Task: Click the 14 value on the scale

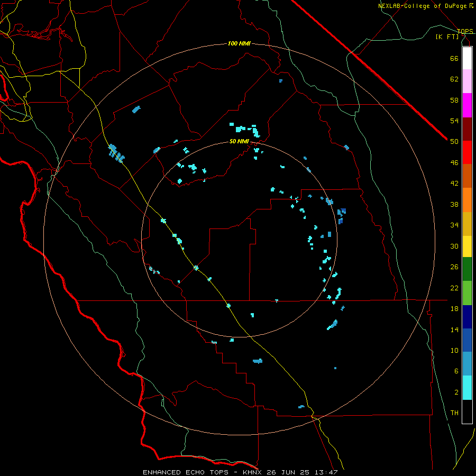Action: (454, 329)
